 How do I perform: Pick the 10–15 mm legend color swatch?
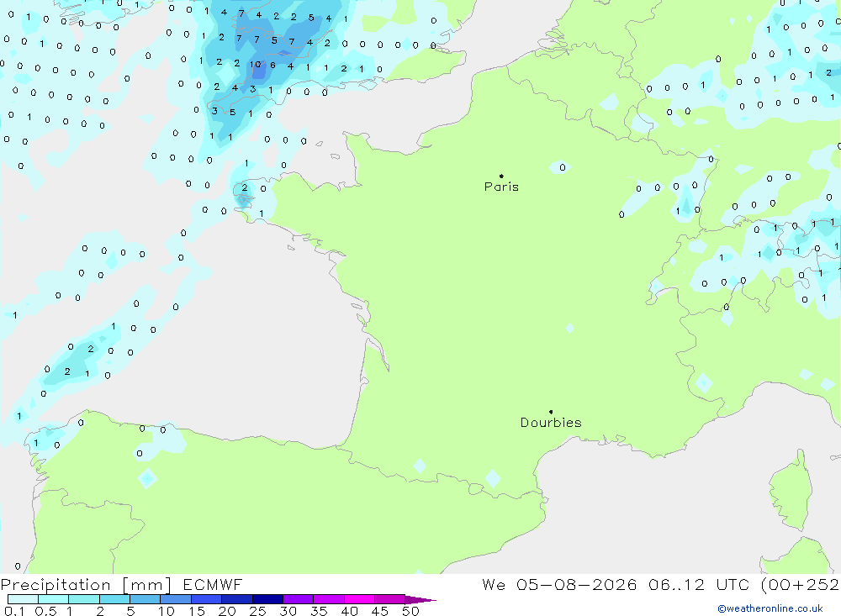tap(176, 599)
